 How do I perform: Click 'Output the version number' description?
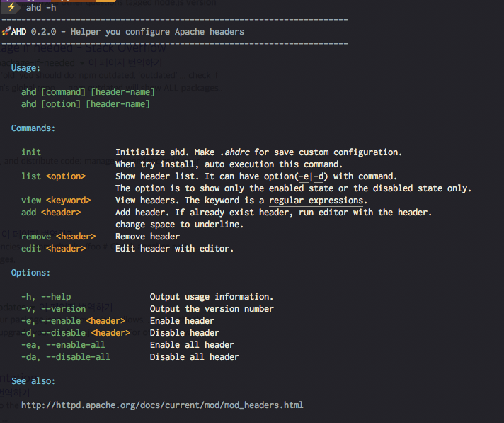(212, 309)
